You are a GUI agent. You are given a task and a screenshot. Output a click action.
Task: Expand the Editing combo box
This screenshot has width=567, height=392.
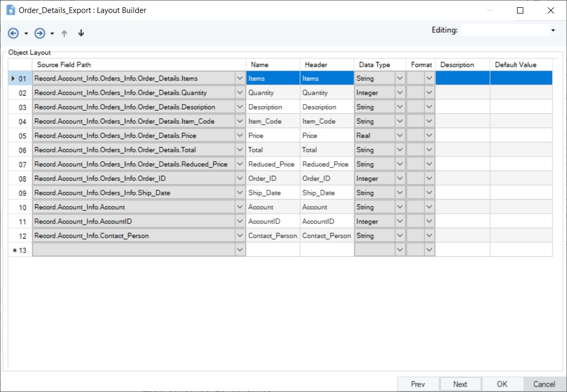[552, 31]
